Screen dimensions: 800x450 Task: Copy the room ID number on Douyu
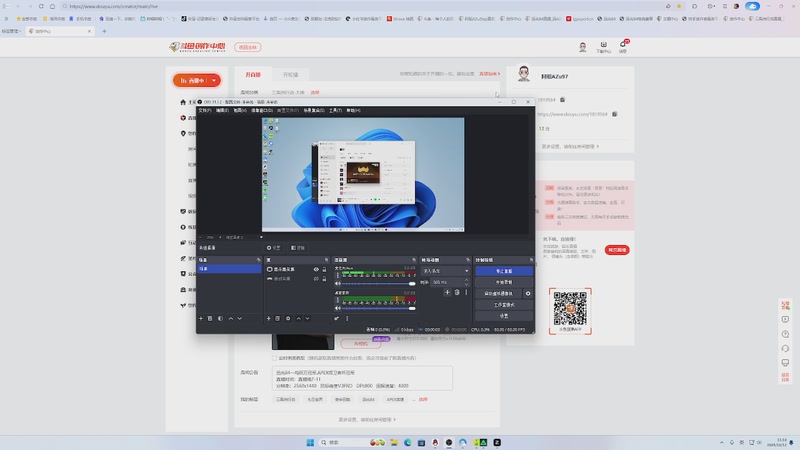tap(562, 99)
